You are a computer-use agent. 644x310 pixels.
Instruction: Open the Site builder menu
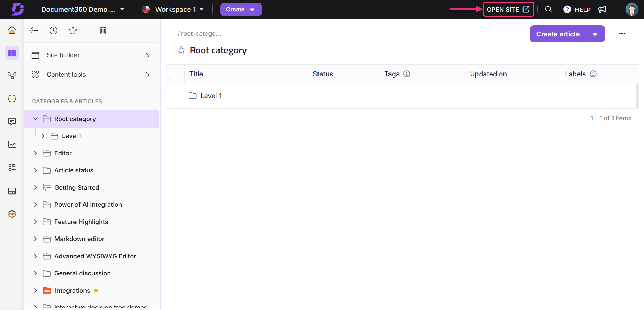[91, 55]
